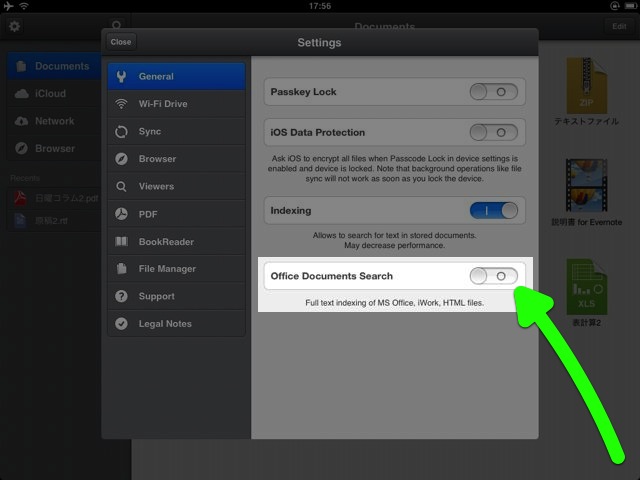Open General settings wrench icon
This screenshot has height=480, width=640.
coord(121,76)
